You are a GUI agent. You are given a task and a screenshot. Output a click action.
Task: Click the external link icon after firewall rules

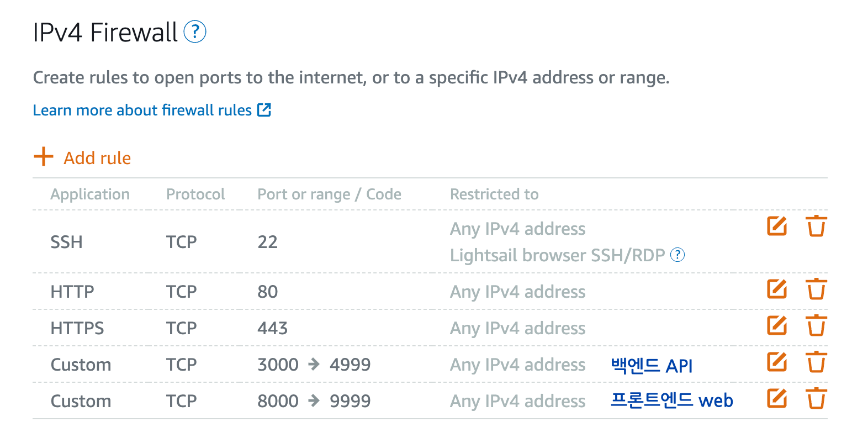click(x=264, y=110)
